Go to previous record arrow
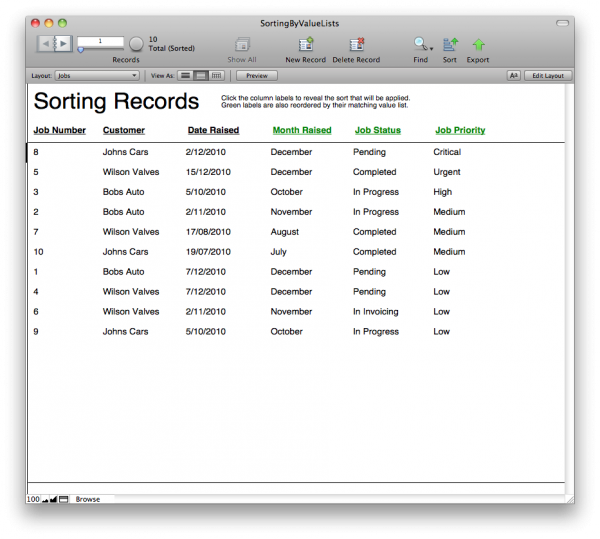The width and height of the screenshot is (600, 539). [x=46, y=44]
